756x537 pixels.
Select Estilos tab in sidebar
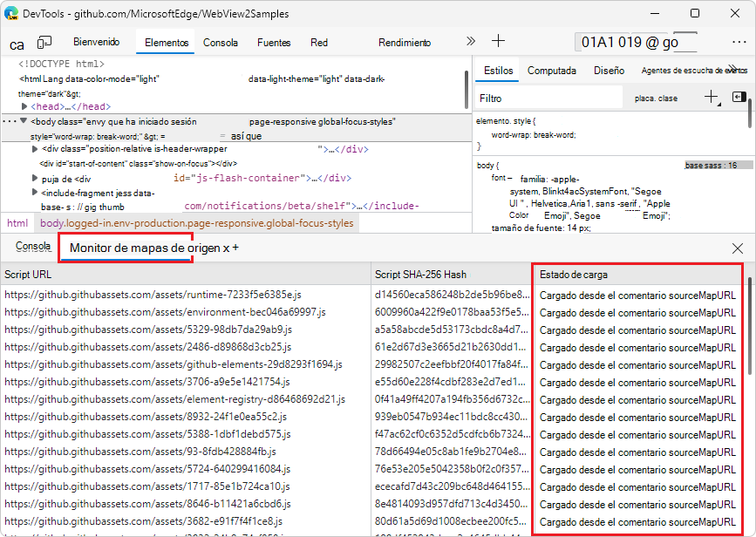click(x=498, y=71)
